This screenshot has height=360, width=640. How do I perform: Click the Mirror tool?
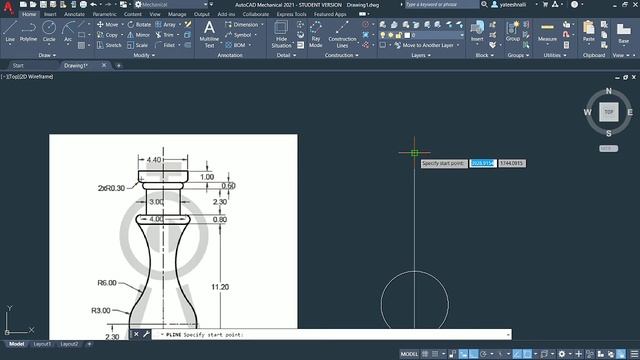[x=139, y=35]
